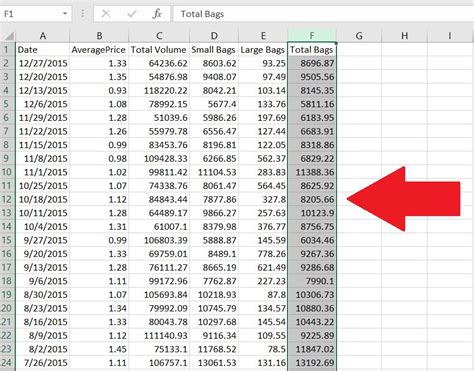Select row 15 header
Image resolution: width=474 pixels, height=371 pixels.
click(x=7, y=240)
